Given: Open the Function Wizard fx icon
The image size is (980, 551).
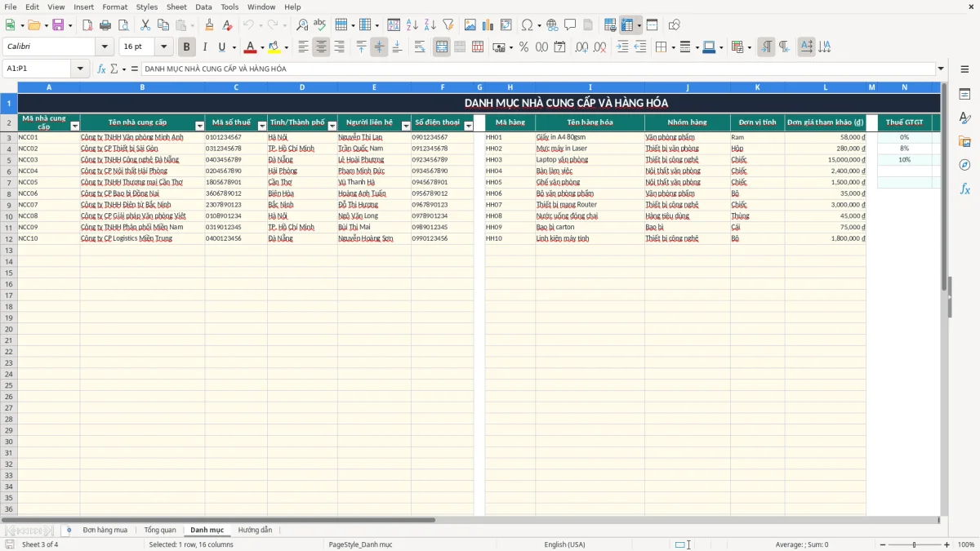Looking at the screenshot, I should point(101,69).
